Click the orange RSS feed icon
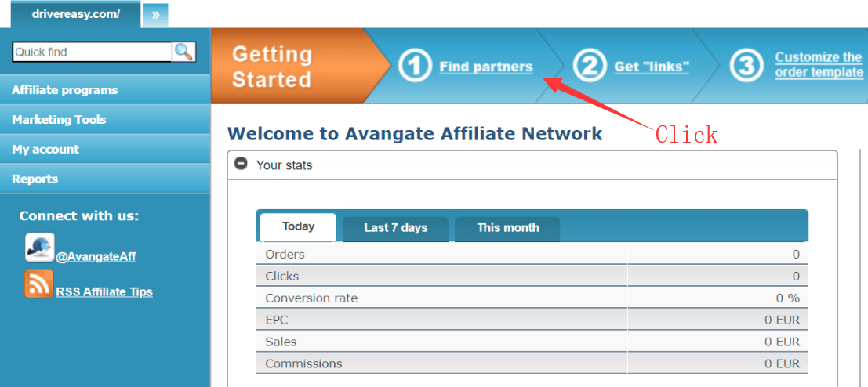Viewport: 868px width, 387px height. 39,284
